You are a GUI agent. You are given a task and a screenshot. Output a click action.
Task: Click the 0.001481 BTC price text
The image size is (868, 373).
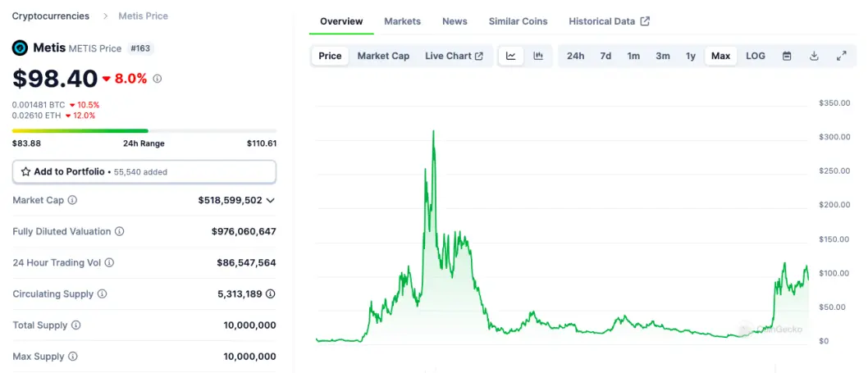tap(39, 105)
